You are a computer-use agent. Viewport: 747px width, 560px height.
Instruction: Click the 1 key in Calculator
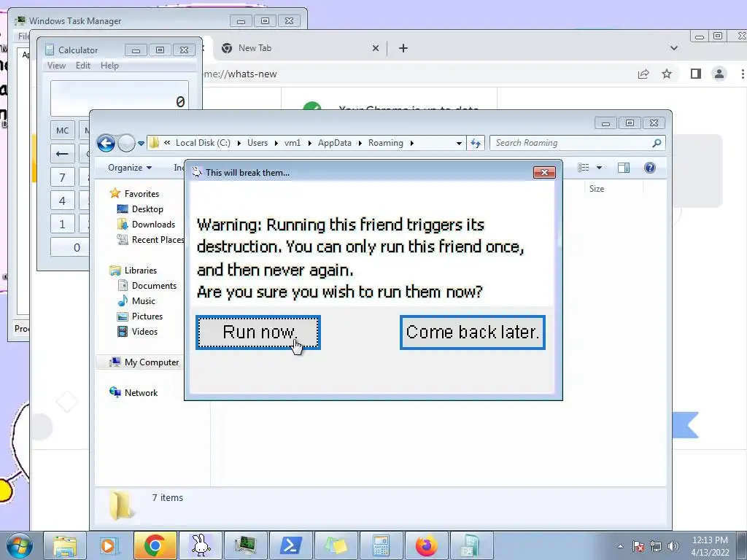point(63,224)
